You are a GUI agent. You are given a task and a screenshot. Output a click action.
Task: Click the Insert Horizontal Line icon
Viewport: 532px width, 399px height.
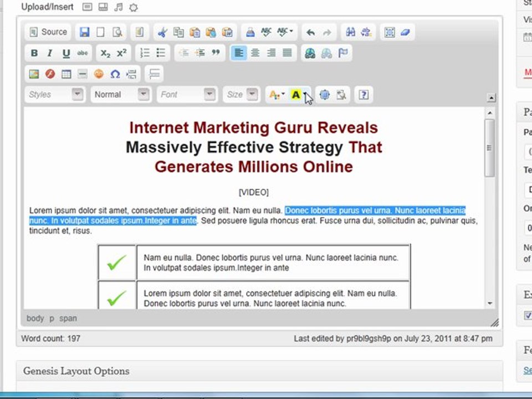83,74
